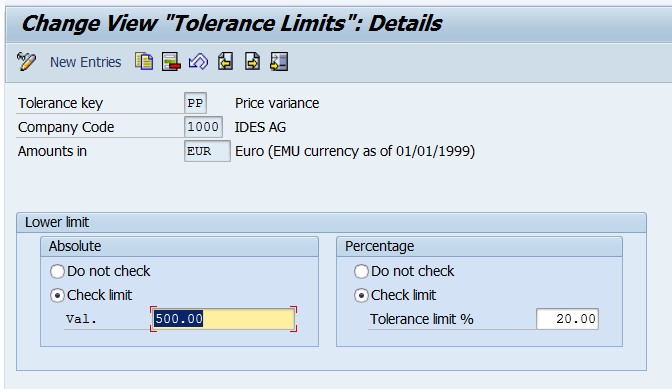Go to the previous entry icon

225,61
